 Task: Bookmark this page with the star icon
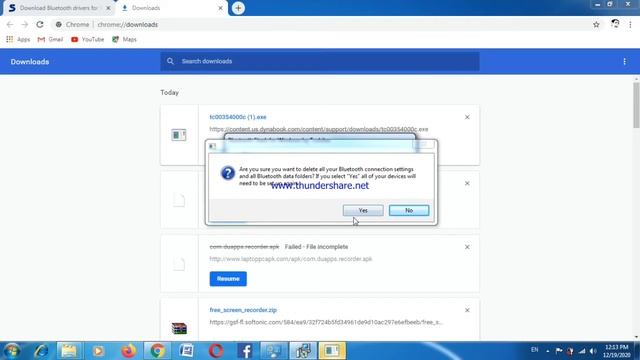coord(596,24)
